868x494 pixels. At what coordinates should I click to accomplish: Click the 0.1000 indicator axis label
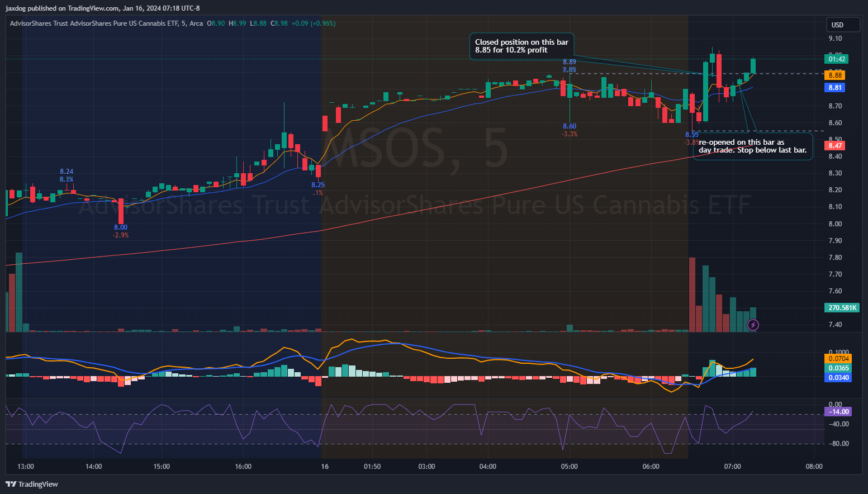[839, 353]
